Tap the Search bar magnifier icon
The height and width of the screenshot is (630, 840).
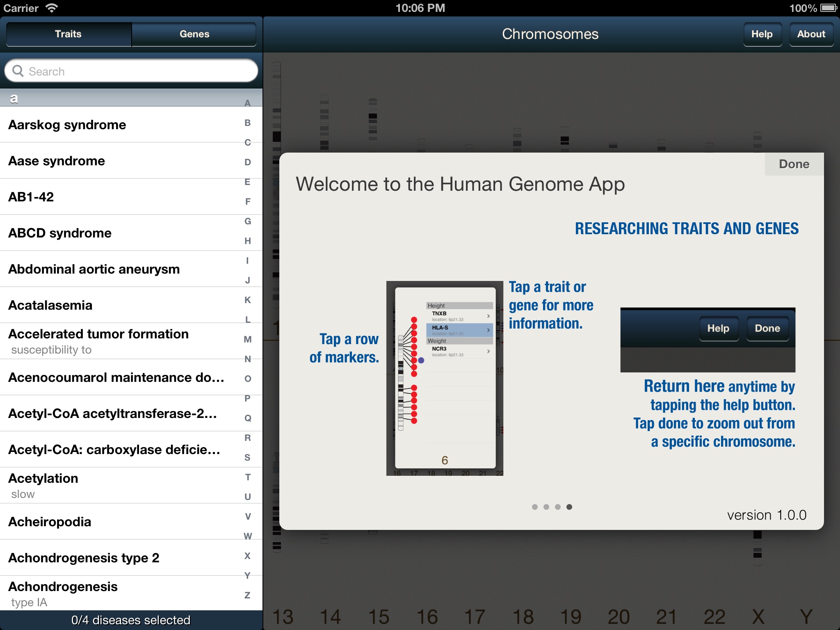[x=18, y=71]
